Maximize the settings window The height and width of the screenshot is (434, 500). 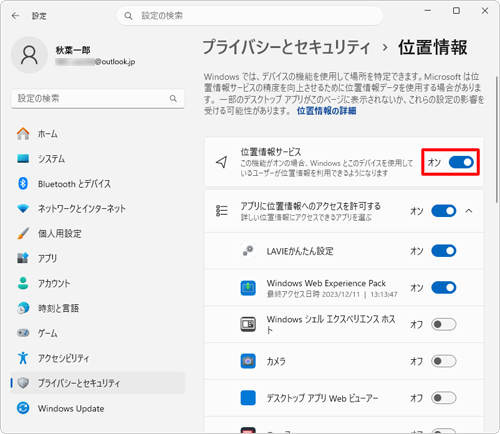[456, 11]
